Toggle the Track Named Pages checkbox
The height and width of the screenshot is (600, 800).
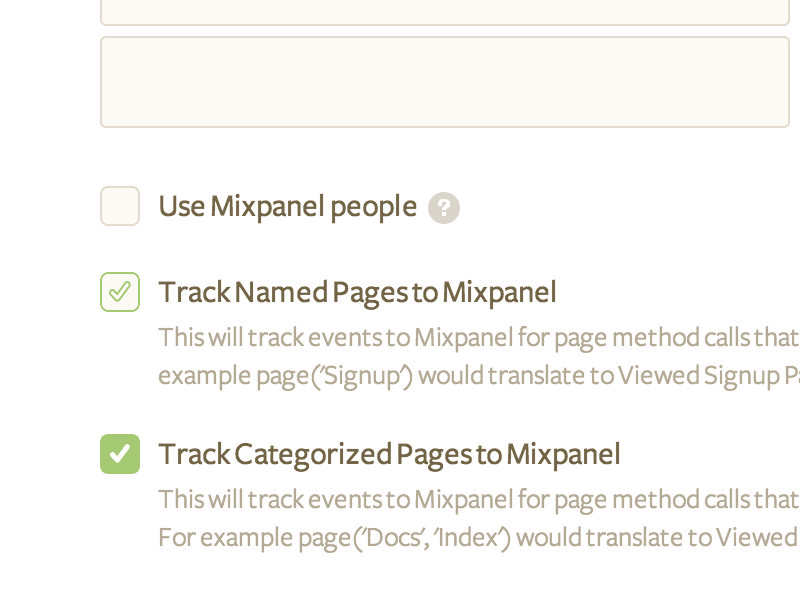120,292
